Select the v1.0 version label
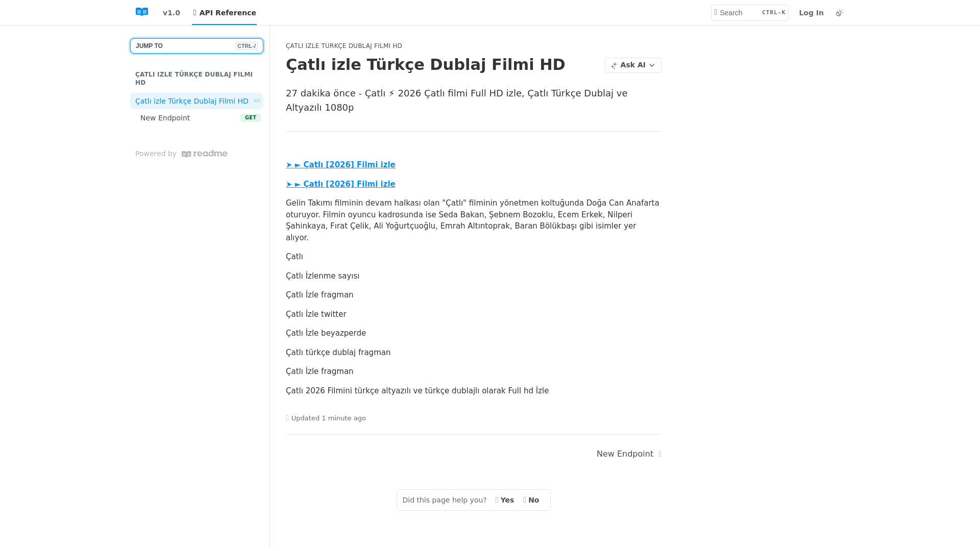Screen dimensions: 980x551 point(171,13)
